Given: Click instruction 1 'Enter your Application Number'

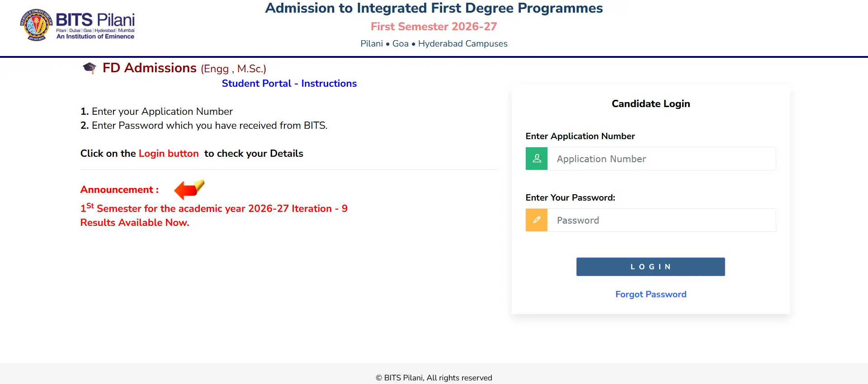Looking at the screenshot, I should point(156,112).
